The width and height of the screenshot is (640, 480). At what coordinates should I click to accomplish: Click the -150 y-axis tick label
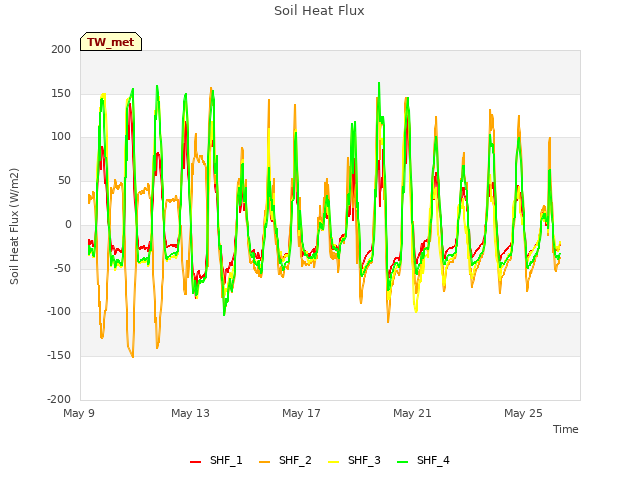coord(59,356)
